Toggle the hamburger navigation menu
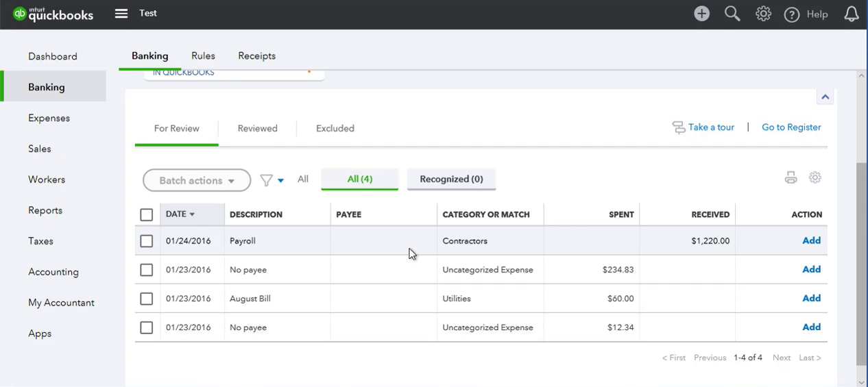The width and height of the screenshot is (868, 387). click(x=121, y=13)
